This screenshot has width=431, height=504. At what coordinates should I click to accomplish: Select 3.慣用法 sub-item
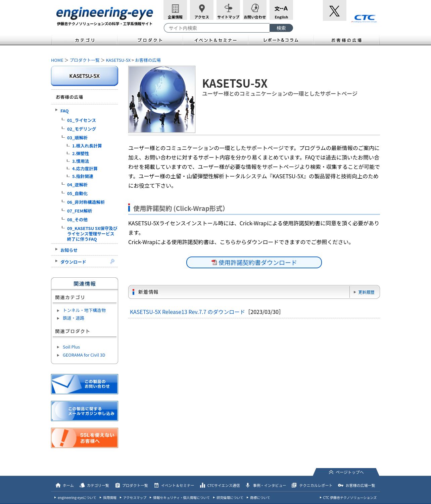[x=81, y=161]
